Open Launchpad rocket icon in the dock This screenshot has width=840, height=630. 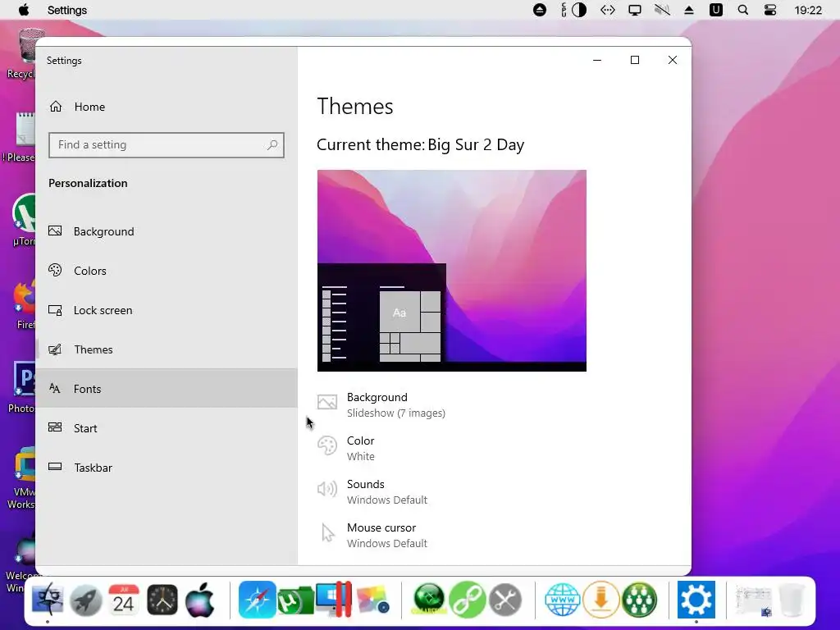[x=85, y=600]
